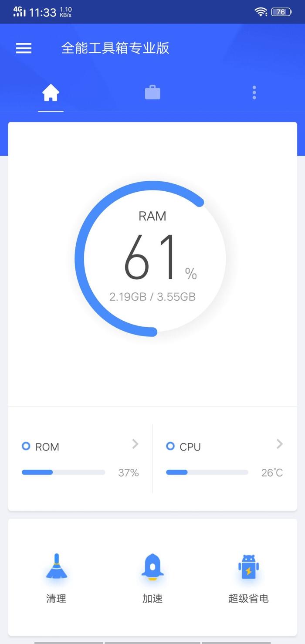Tap the Wi-Fi status bar icon
Image resolution: width=305 pixels, height=644 pixels.
pyautogui.click(x=261, y=12)
